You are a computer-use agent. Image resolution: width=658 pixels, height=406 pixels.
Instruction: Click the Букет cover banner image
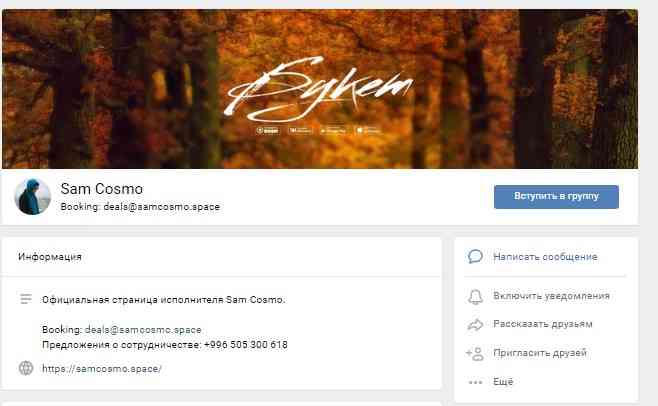pos(320,89)
